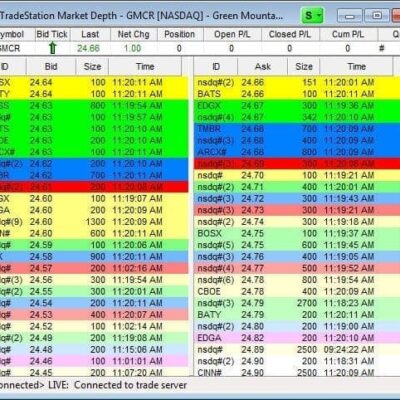Click the Bid column header
Screen dimensions: 400x400
pos(51,66)
